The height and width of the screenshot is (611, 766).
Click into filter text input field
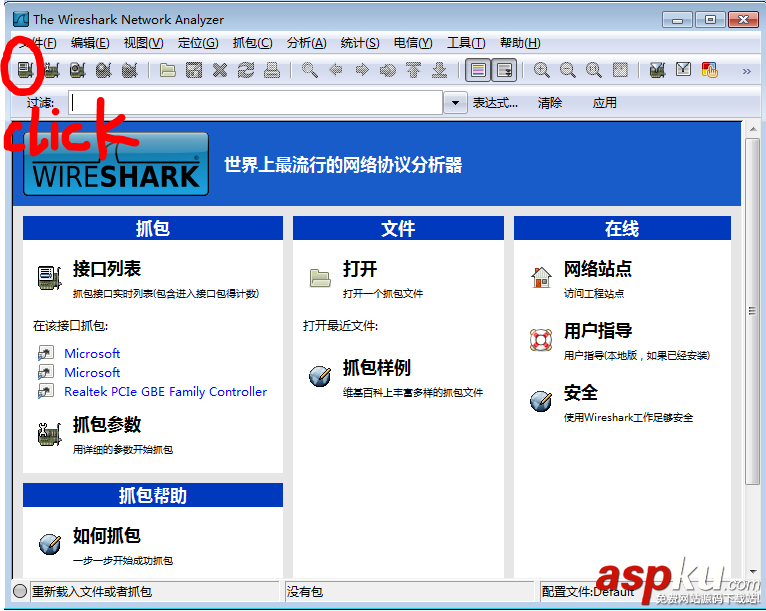255,103
